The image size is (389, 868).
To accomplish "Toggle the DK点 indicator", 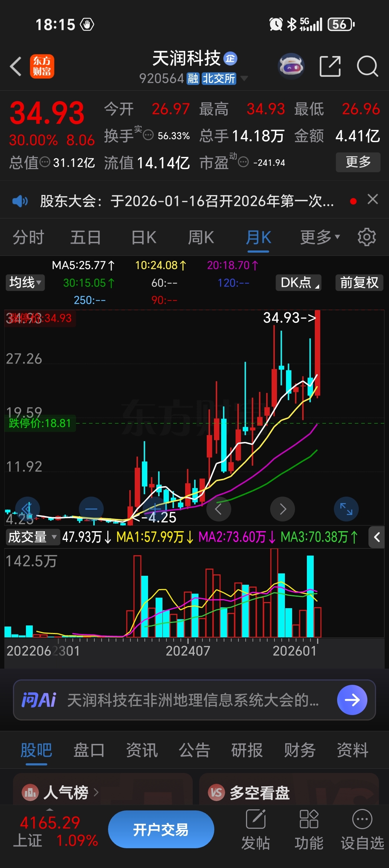I will [x=299, y=282].
